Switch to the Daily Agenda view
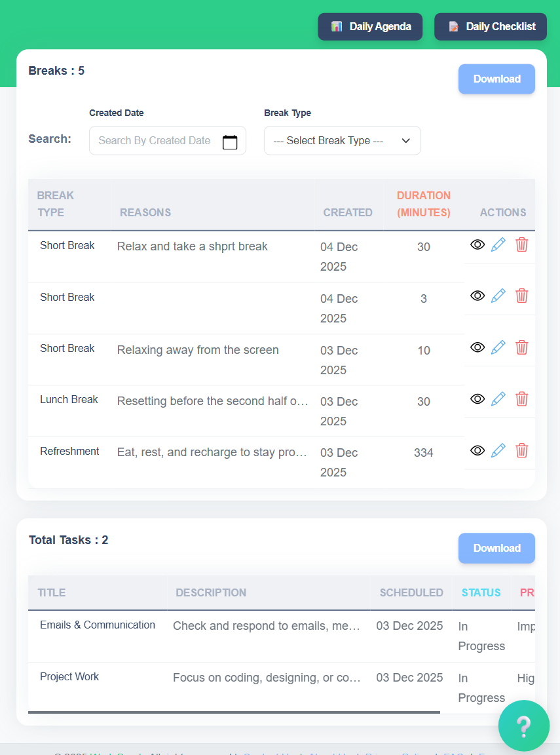The image size is (560, 755). tap(370, 27)
